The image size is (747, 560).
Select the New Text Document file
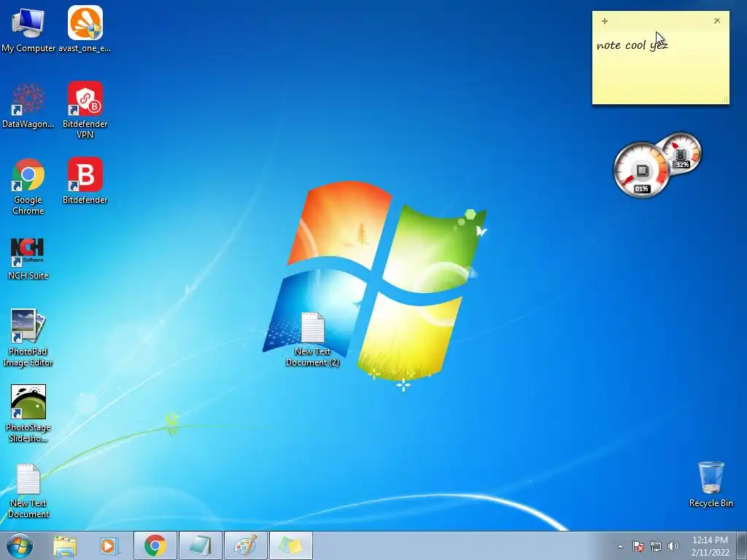pyautogui.click(x=28, y=491)
